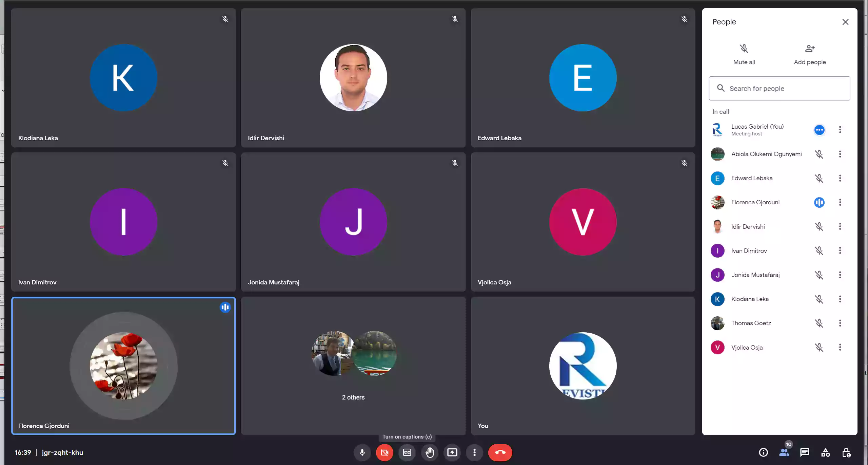Open the Activities shapes icon
This screenshot has height=465, width=868.
click(825, 452)
